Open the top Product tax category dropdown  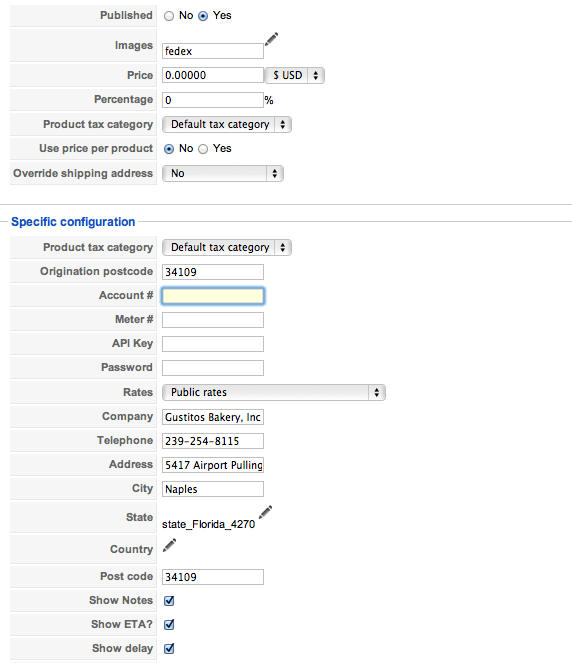pos(227,125)
